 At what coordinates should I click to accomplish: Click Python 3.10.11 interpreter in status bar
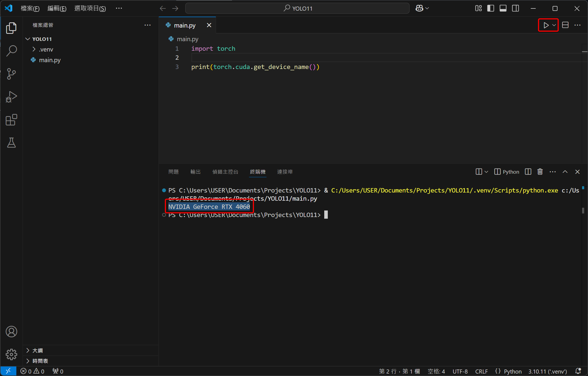547,371
